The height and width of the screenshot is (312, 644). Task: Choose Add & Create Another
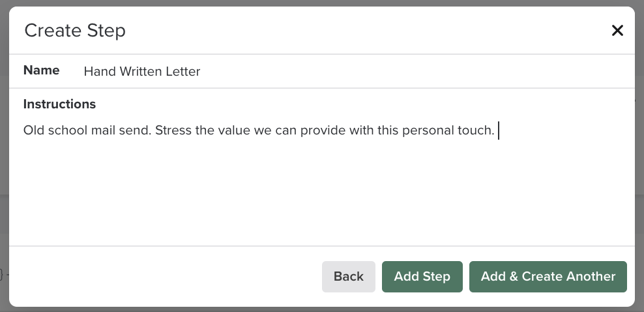click(548, 277)
